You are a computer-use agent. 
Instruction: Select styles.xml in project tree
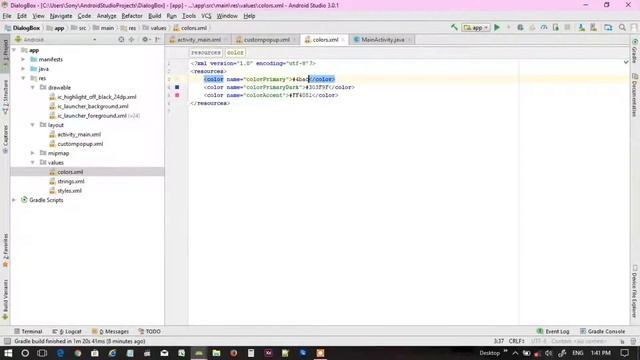coord(69,191)
